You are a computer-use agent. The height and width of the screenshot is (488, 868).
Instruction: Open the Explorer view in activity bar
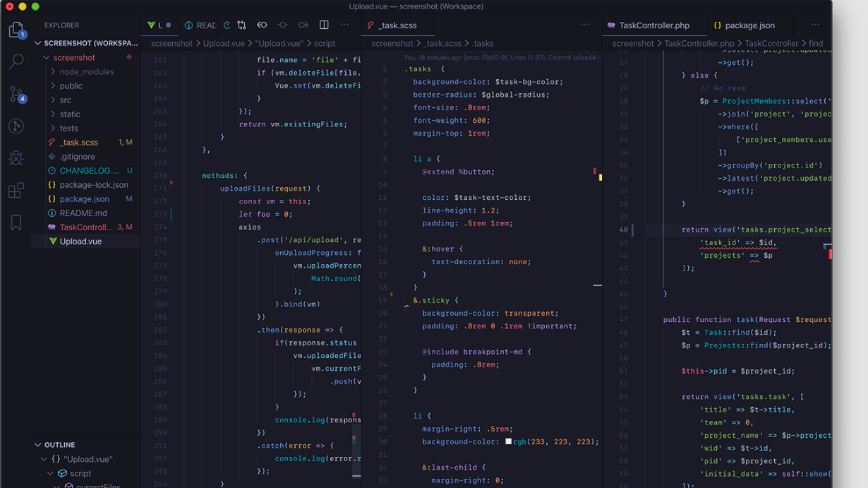pyautogui.click(x=16, y=30)
